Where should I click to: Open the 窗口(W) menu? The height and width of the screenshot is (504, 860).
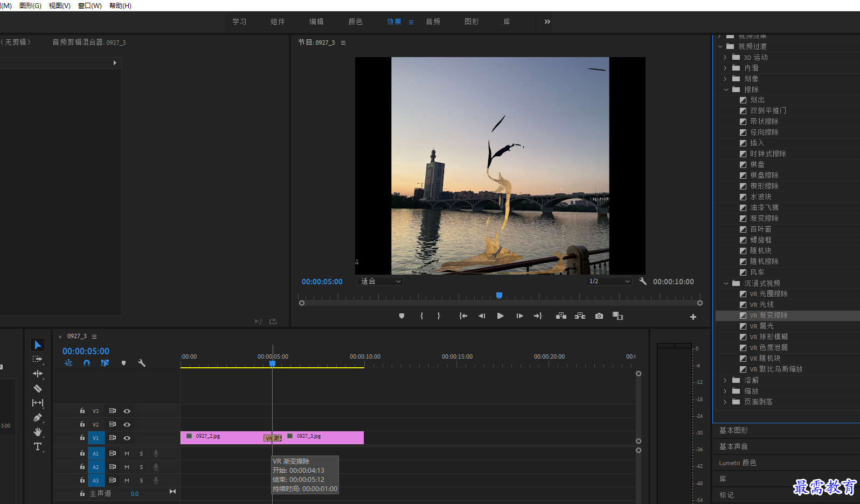tap(89, 5)
